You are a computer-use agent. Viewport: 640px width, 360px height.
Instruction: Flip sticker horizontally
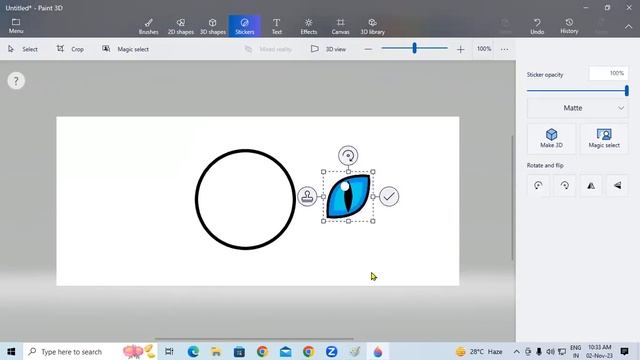coord(591,186)
